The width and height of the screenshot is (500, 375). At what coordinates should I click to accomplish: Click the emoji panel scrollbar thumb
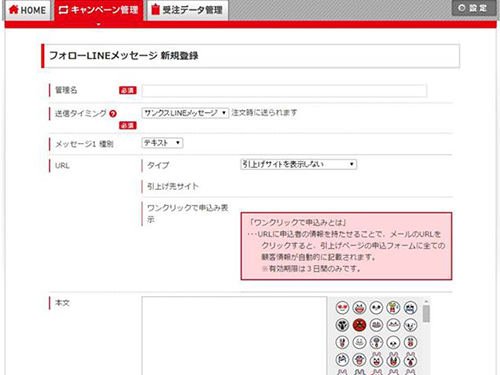tap(426, 314)
